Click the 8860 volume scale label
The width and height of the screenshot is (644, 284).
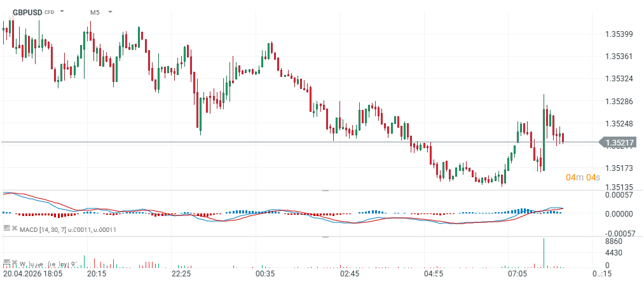tap(615, 242)
